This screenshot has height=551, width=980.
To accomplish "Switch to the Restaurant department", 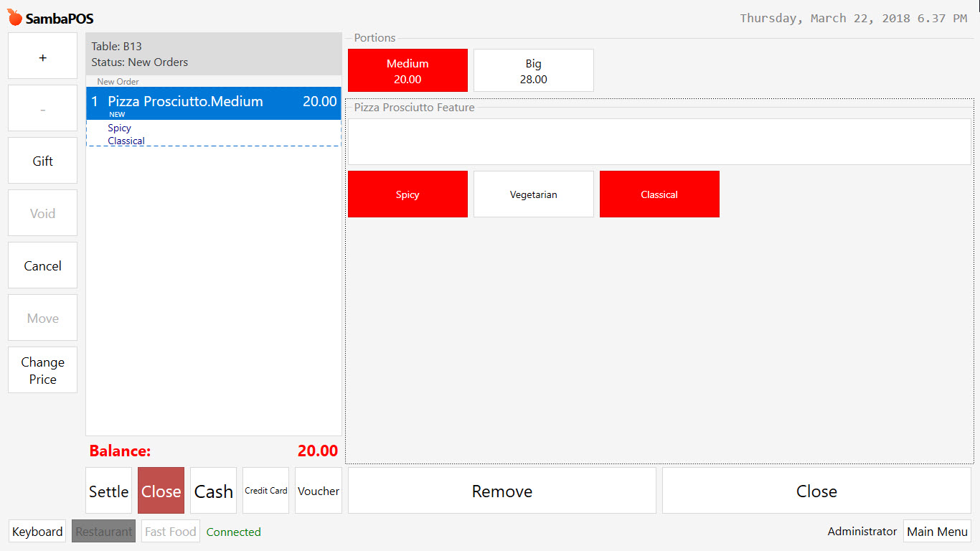I will click(x=103, y=531).
